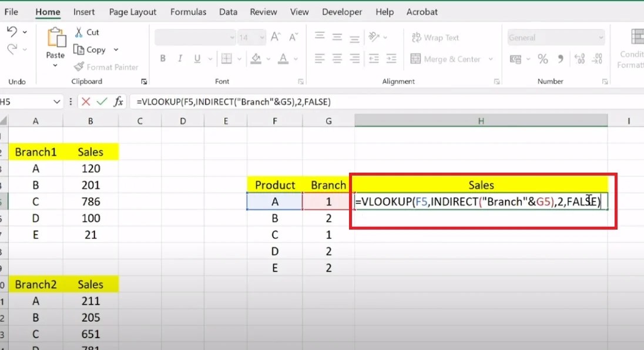Select the Cut tool

click(x=86, y=32)
